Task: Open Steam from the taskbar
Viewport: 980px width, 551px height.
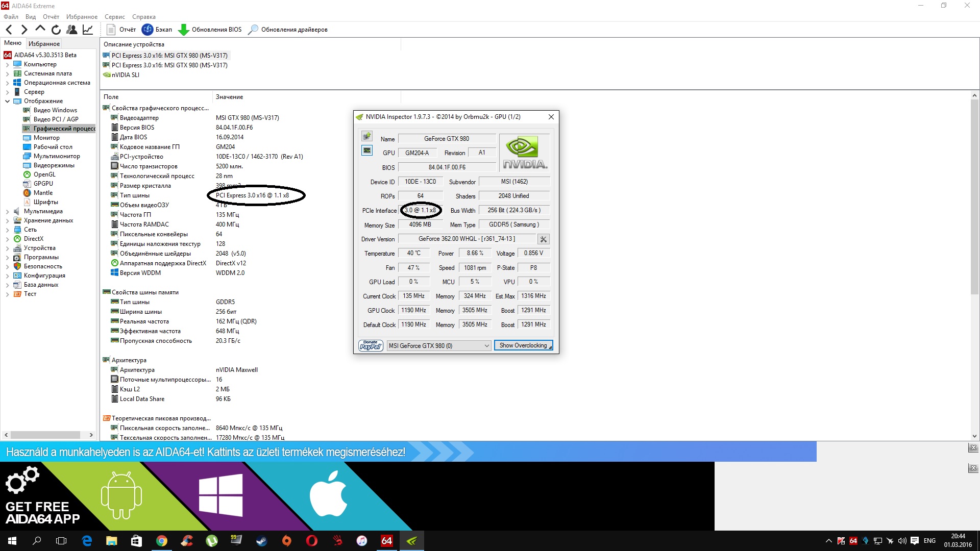Action: 261,541
